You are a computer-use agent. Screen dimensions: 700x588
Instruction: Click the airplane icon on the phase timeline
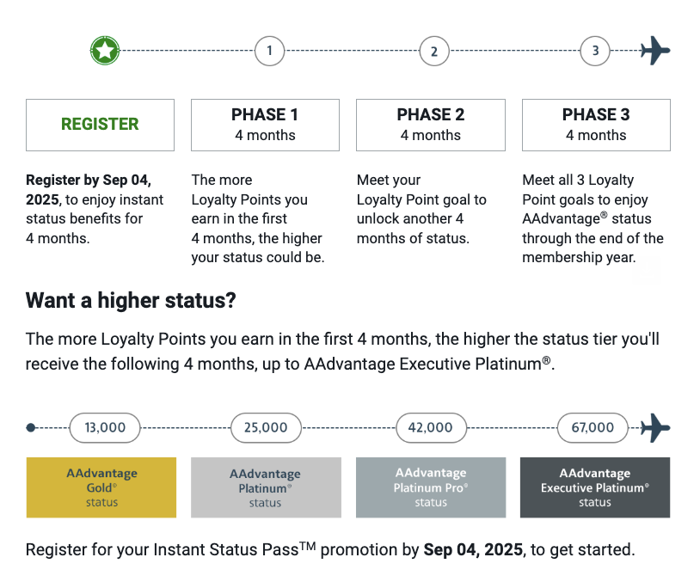655,51
